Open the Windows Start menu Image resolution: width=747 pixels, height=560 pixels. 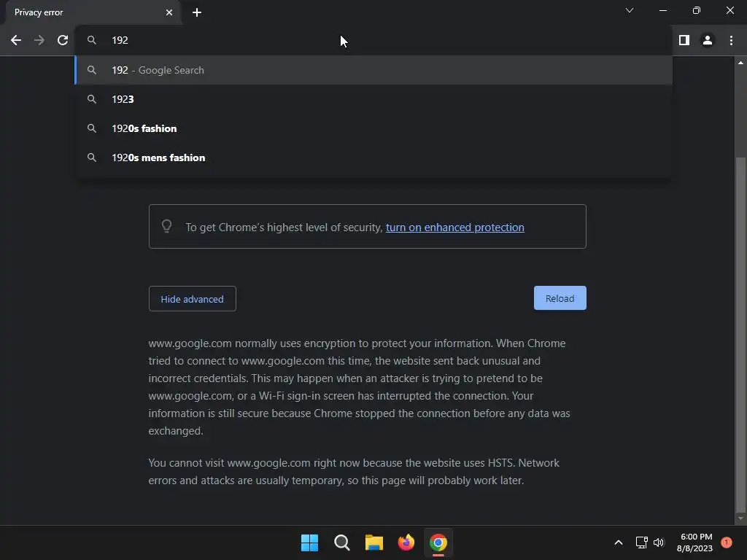[309, 542]
